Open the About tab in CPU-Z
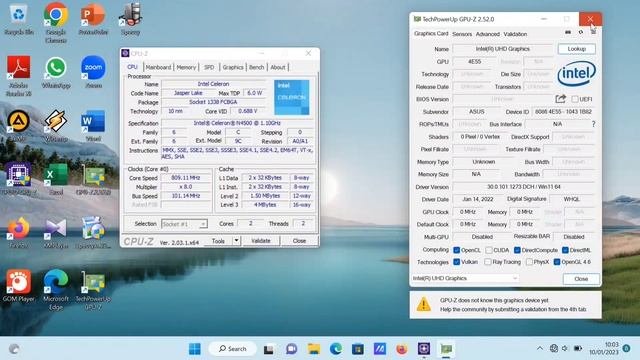The image size is (640, 360). [x=278, y=67]
